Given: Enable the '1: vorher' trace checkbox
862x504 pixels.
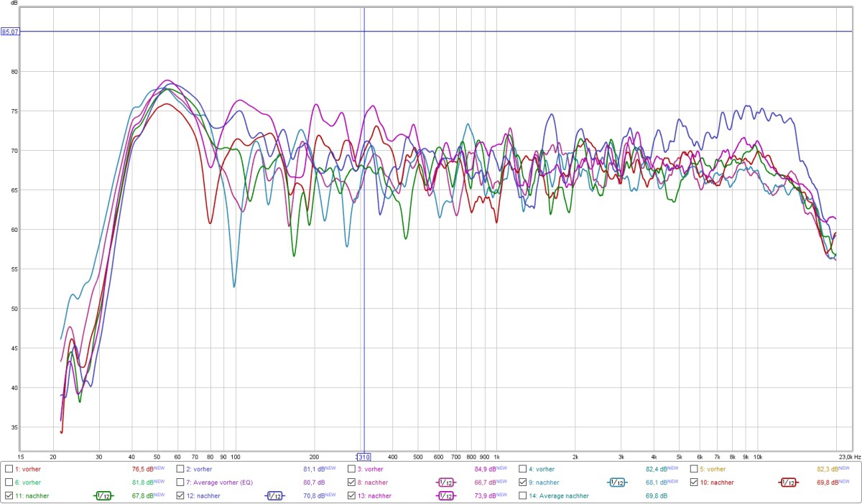Looking at the screenshot, I should click(x=9, y=469).
